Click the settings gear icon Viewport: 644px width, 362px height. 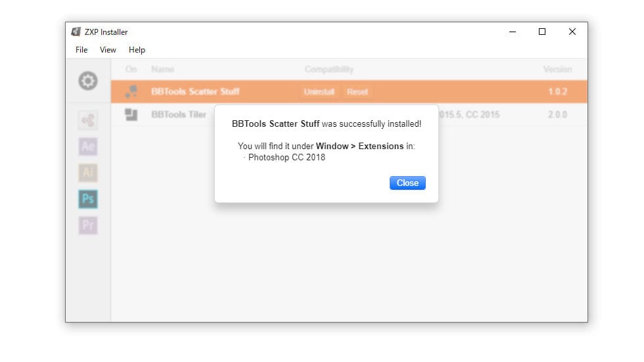(88, 81)
